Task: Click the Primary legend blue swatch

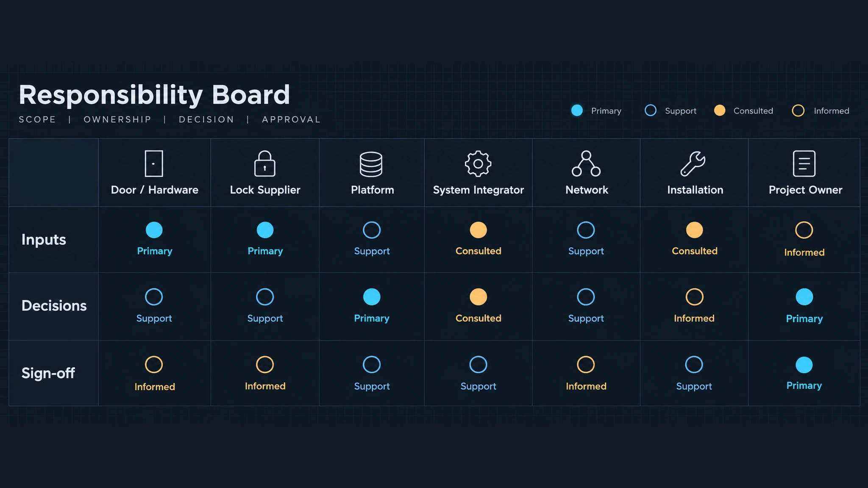Action: point(577,111)
